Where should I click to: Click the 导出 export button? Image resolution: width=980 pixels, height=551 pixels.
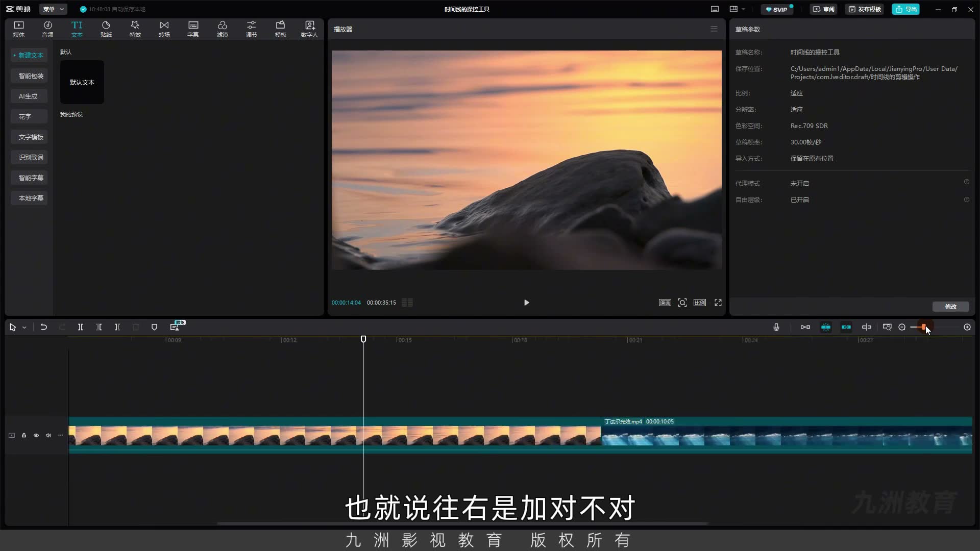(x=906, y=9)
